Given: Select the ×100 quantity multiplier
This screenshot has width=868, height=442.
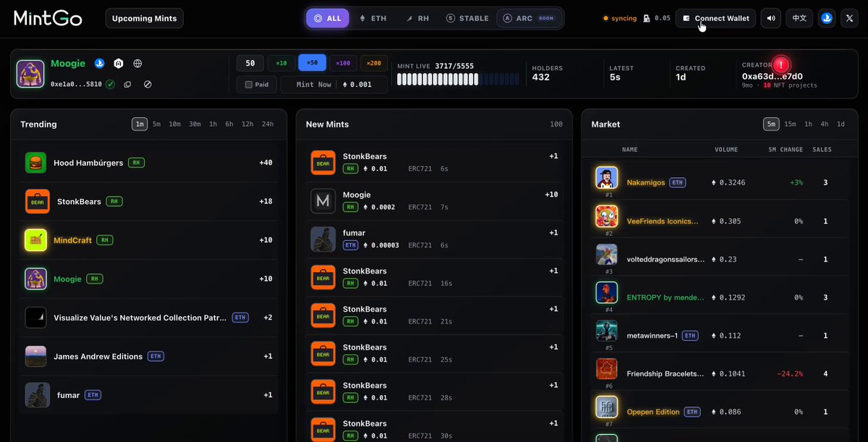Looking at the screenshot, I should pos(343,63).
